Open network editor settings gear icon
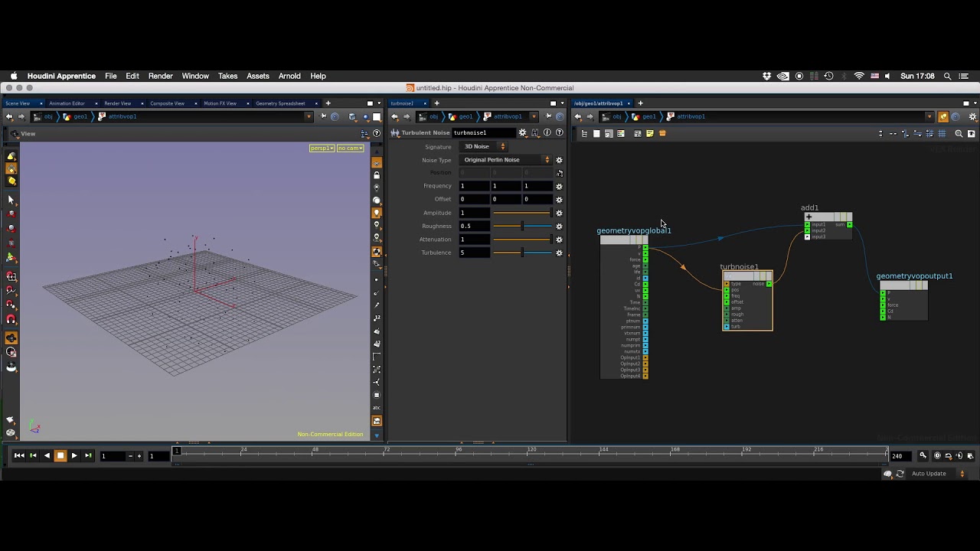This screenshot has height=551, width=980. coord(973,116)
